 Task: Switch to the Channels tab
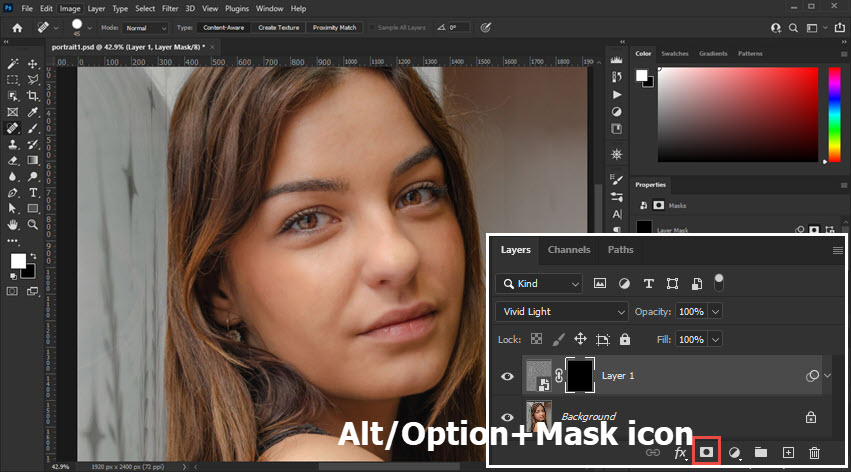click(x=569, y=250)
